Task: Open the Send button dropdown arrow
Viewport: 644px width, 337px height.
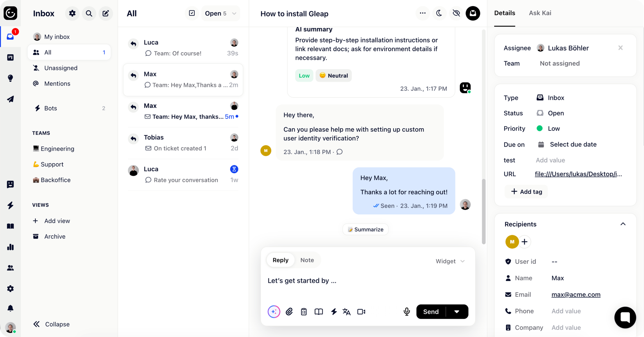Action: pyautogui.click(x=457, y=312)
